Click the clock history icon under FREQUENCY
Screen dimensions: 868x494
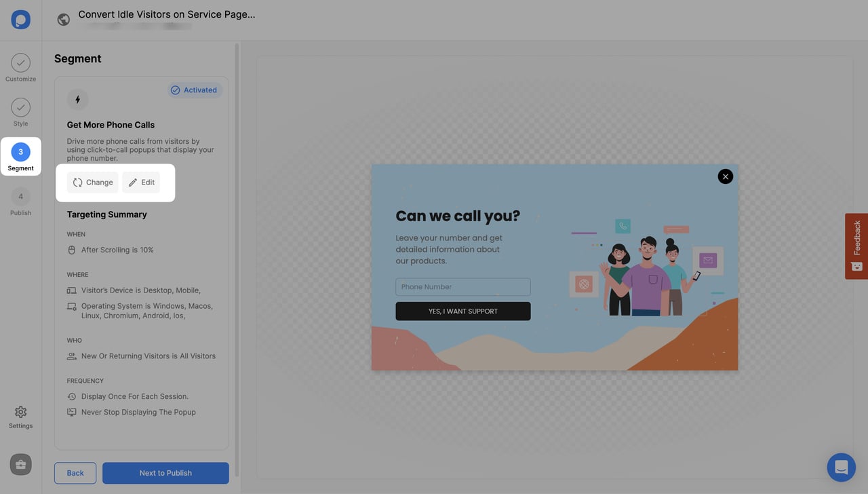point(72,396)
